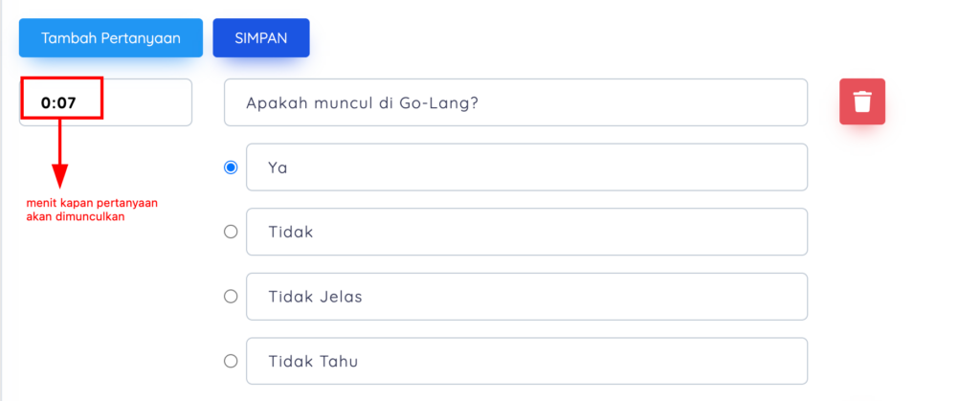This screenshot has width=980, height=401.
Task: Click the blank area of the time field
Action: (x=146, y=102)
